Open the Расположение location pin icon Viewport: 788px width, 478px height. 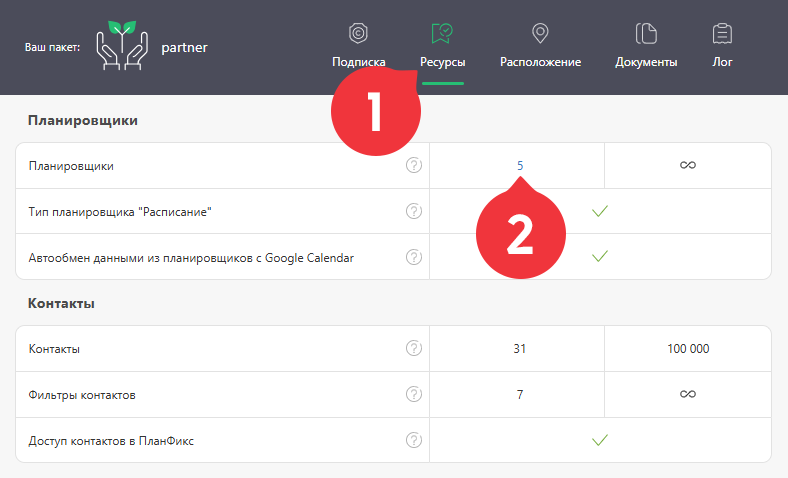540,34
